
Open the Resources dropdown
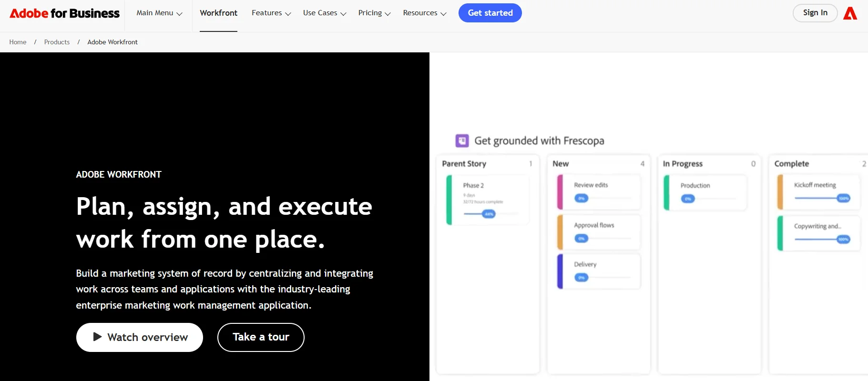click(424, 13)
